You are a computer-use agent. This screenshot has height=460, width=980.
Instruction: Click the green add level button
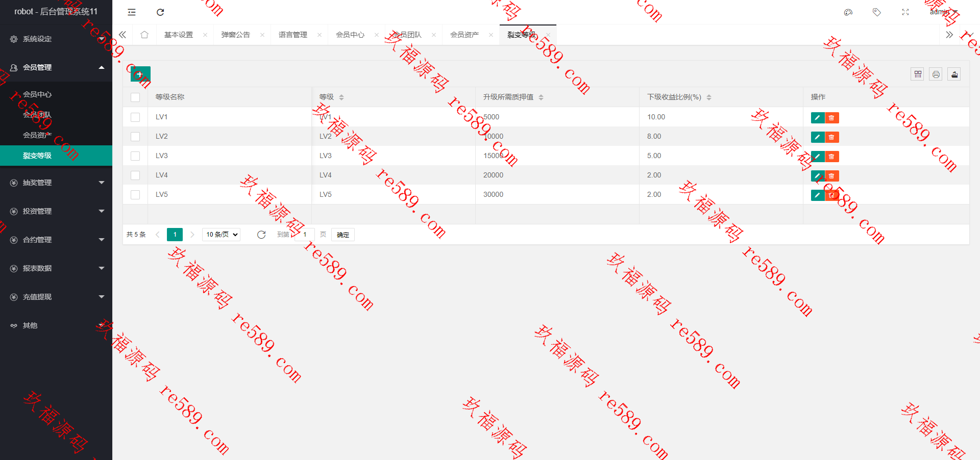[140, 74]
